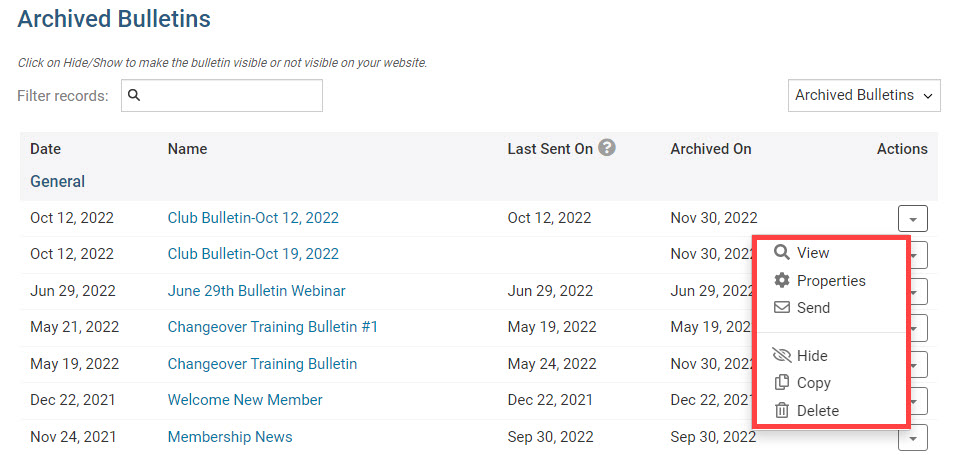Click the gear icon beside Properties
960x455 pixels.
[x=782, y=281]
